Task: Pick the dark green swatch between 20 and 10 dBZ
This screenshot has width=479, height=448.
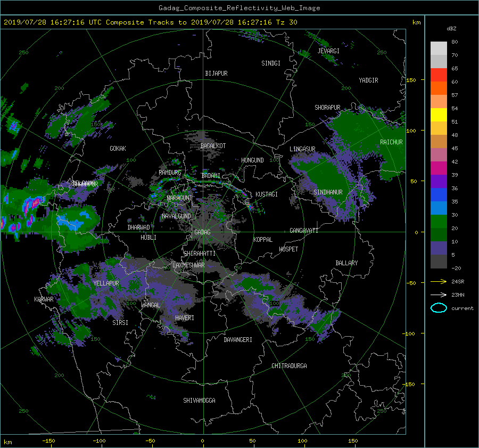Action: point(439,234)
